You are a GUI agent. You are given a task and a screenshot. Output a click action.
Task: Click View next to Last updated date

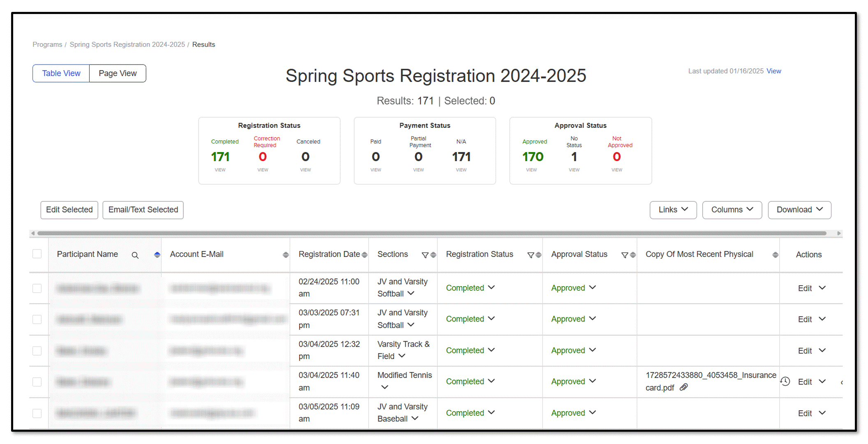[x=773, y=71]
